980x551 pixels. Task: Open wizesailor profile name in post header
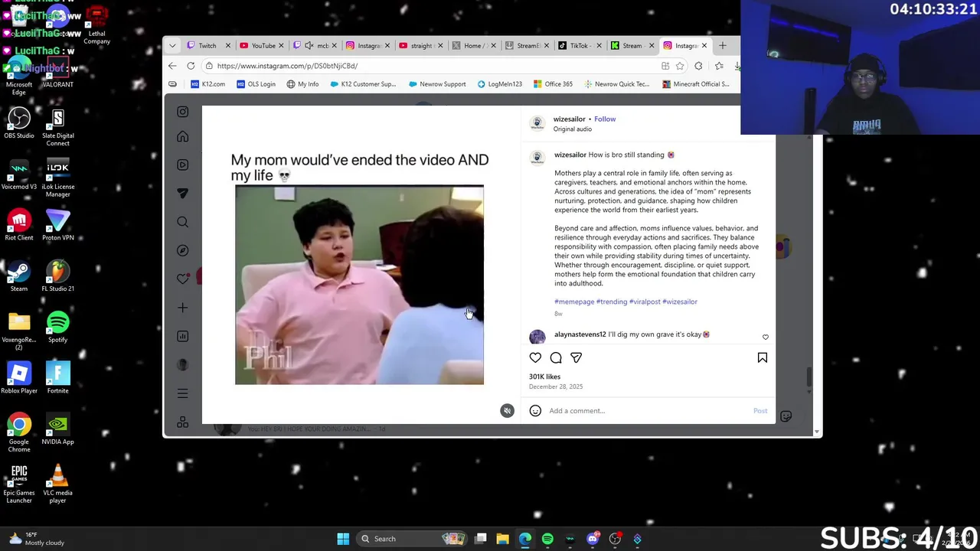click(x=569, y=119)
